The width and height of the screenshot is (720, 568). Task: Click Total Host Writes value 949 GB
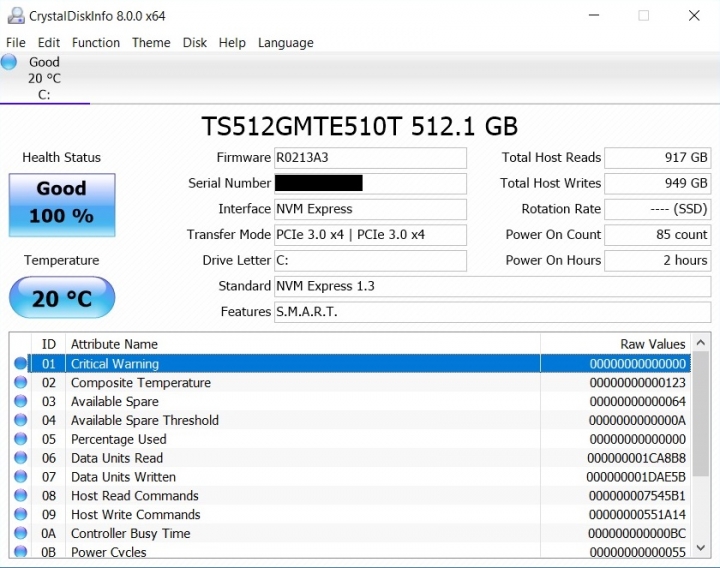[658, 183]
